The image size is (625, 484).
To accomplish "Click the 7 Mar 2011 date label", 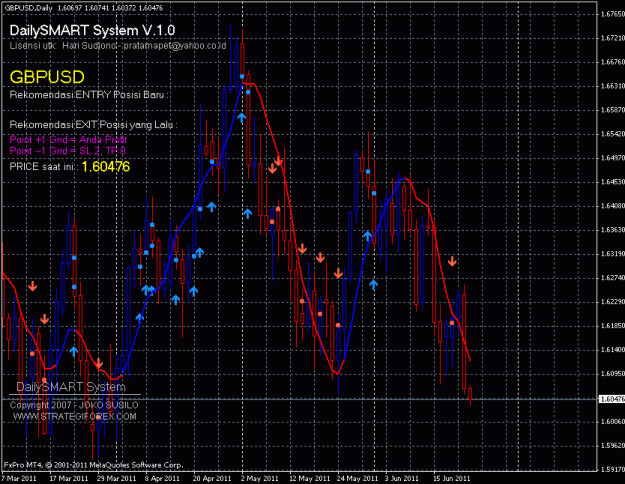I will pos(19,478).
